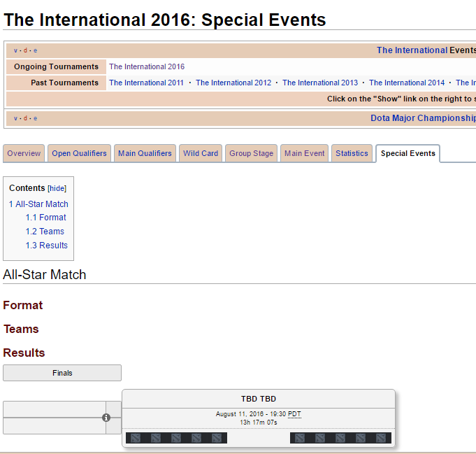Viewport: 476px width, 454px height.
Task: Click 'e' edit link in Dota Major navbox
Action: pos(35,118)
